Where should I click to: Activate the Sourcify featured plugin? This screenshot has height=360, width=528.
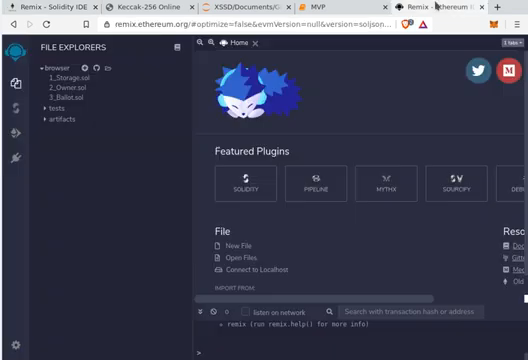pyautogui.click(x=456, y=184)
